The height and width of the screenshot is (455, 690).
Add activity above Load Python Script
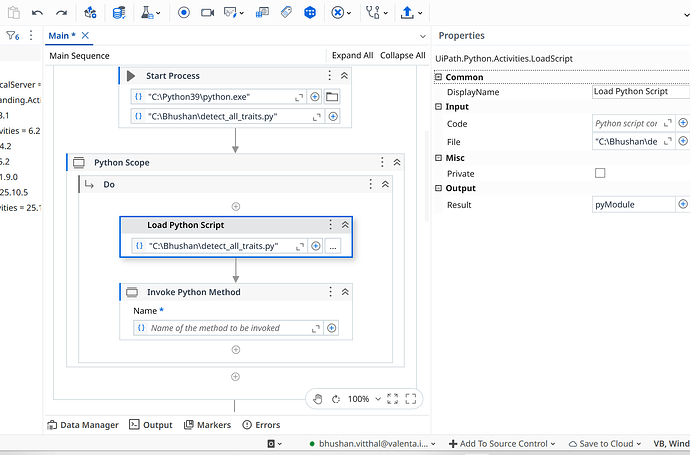click(x=236, y=206)
